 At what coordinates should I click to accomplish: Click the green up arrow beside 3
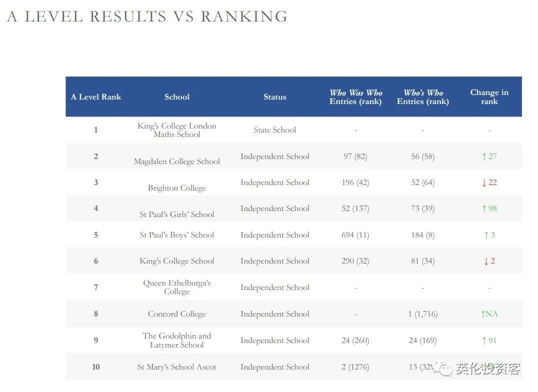pos(486,235)
